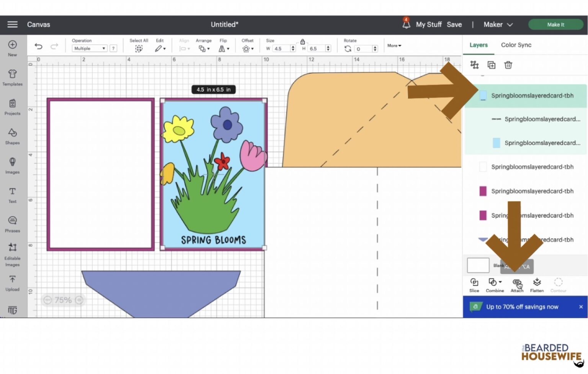
Task: Open the hamburger menu next to Canvas
Action: pos(12,25)
